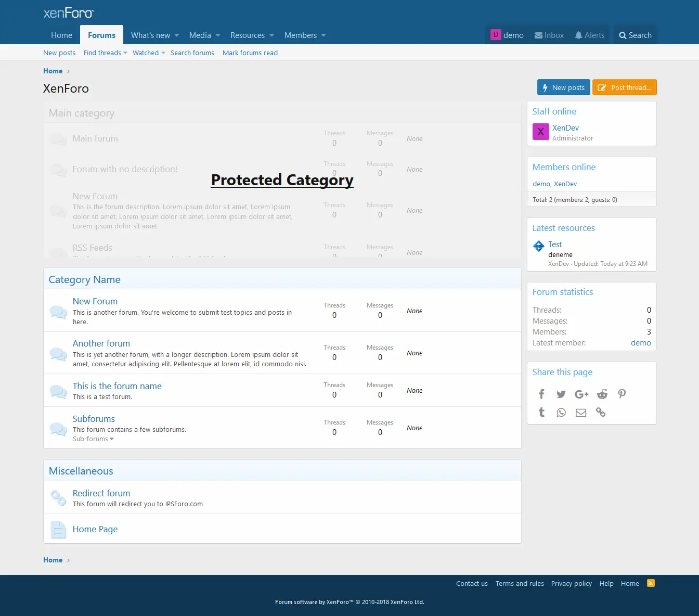Viewport: 699px width, 616px height.
Task: Click Post thread button
Action: [625, 87]
